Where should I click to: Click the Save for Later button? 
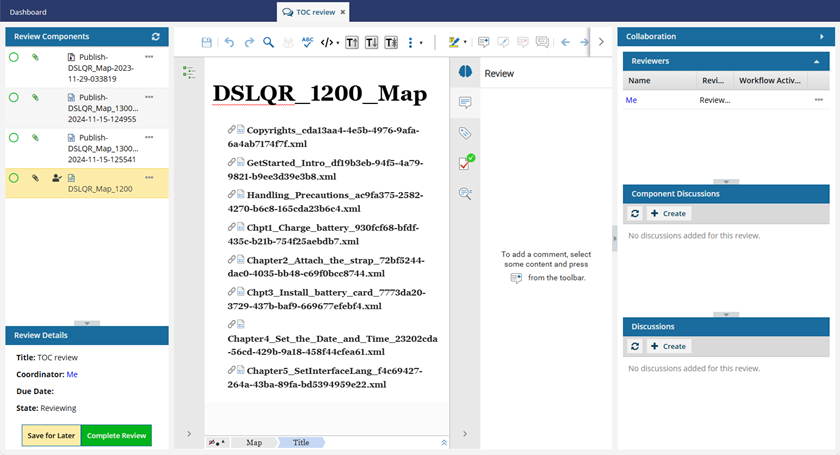click(x=51, y=436)
